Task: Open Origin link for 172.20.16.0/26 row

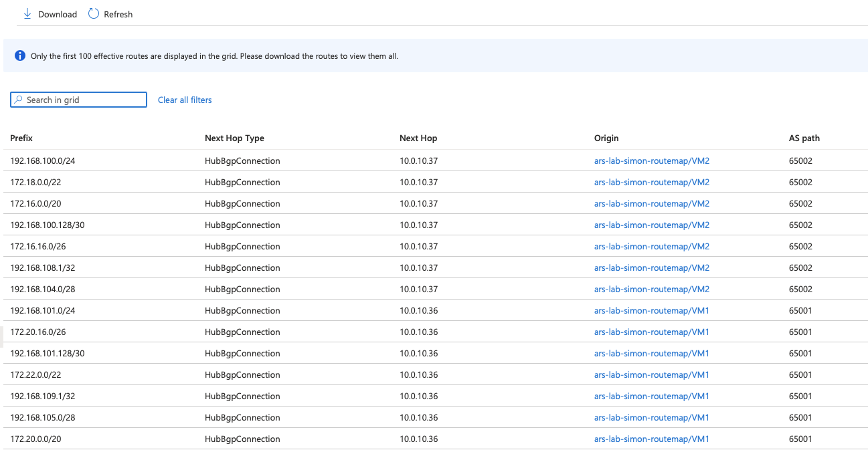Action: pos(652,332)
